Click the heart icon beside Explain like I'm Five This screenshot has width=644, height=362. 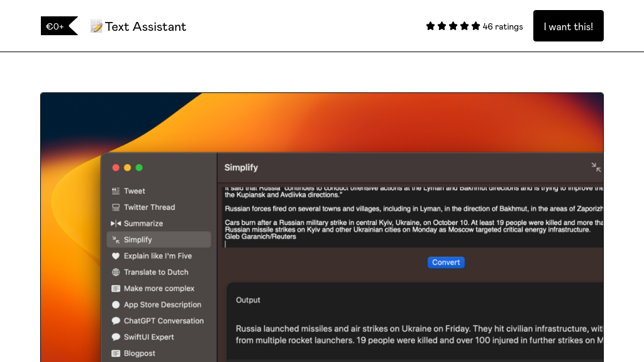(115, 256)
